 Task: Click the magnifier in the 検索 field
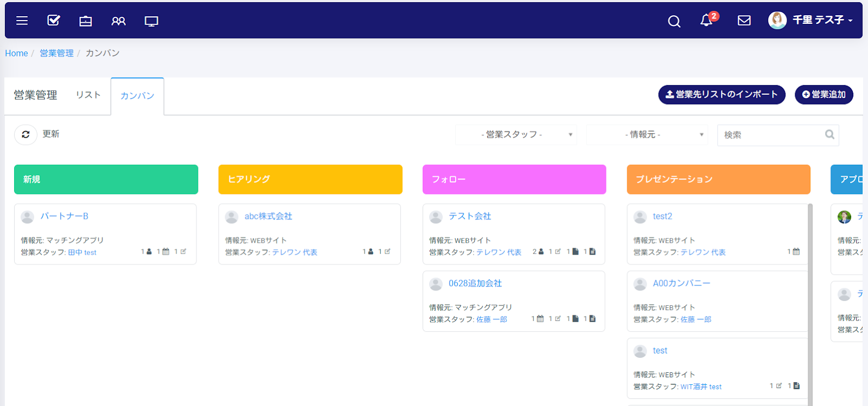coord(829,134)
